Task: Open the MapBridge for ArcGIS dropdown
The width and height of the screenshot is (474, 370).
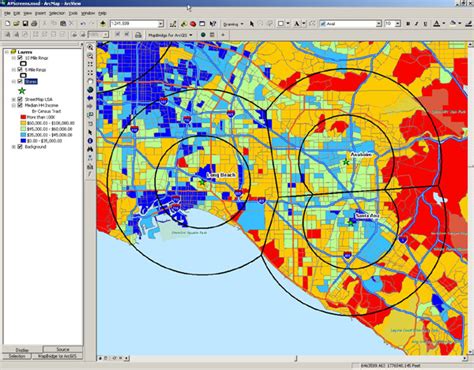Action: (x=170, y=35)
